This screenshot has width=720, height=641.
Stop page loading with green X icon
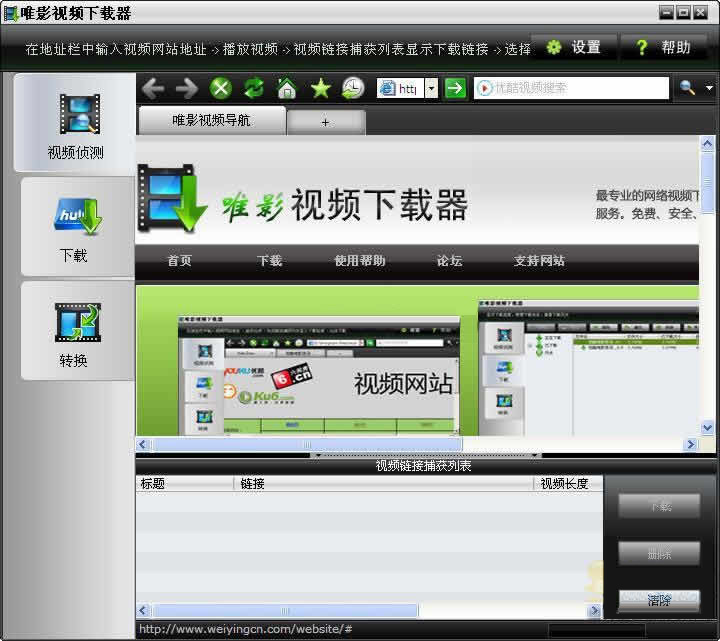(220, 89)
